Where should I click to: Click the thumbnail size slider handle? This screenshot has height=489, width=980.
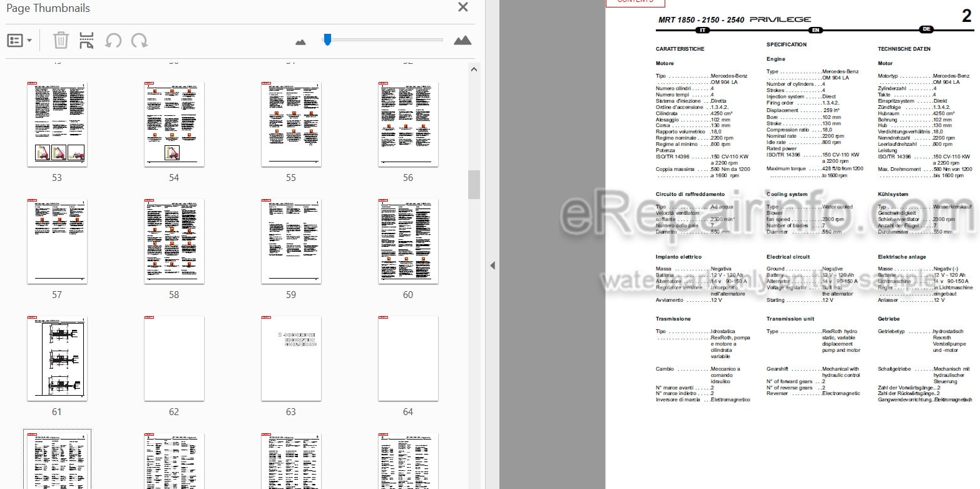pos(327,40)
